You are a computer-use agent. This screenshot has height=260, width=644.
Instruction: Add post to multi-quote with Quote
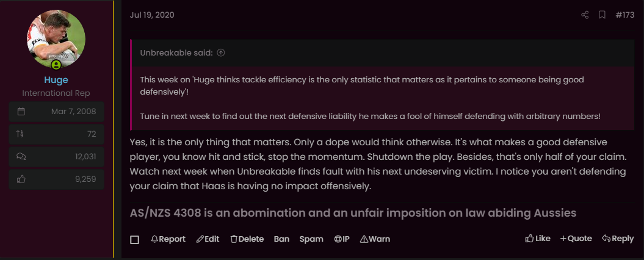tap(576, 239)
